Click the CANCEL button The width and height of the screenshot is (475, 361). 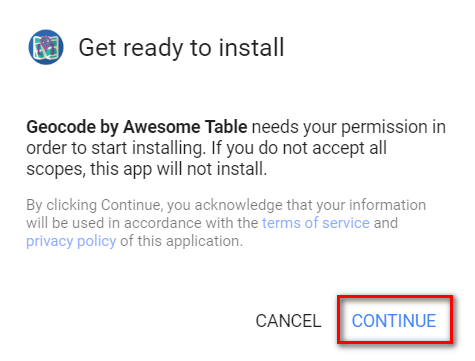[288, 321]
